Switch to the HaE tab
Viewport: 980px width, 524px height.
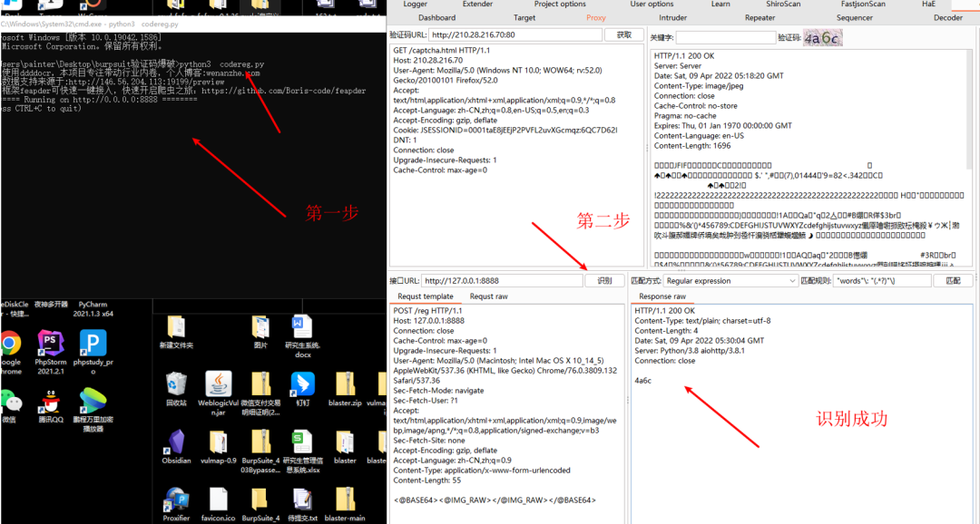click(929, 4)
